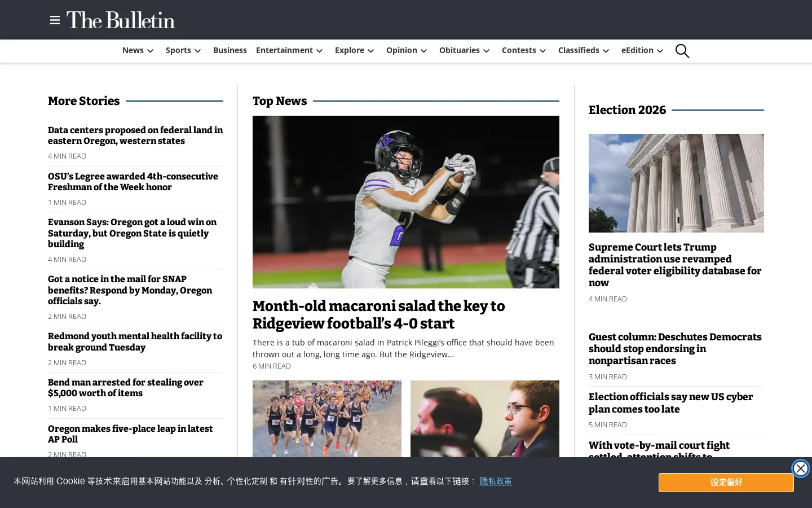Screen dimensions: 812x508
Task: Open Supreme Court voter eligibility database story
Action: tap(675, 265)
